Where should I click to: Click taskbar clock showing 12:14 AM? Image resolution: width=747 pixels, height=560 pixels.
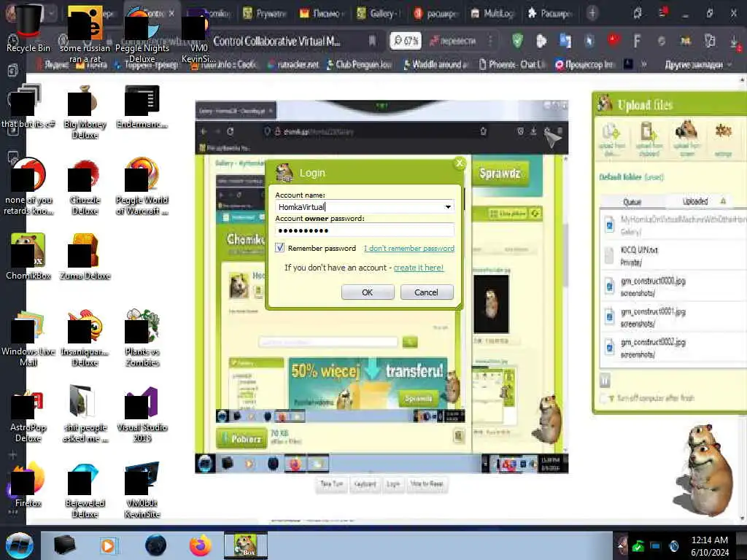click(x=709, y=545)
